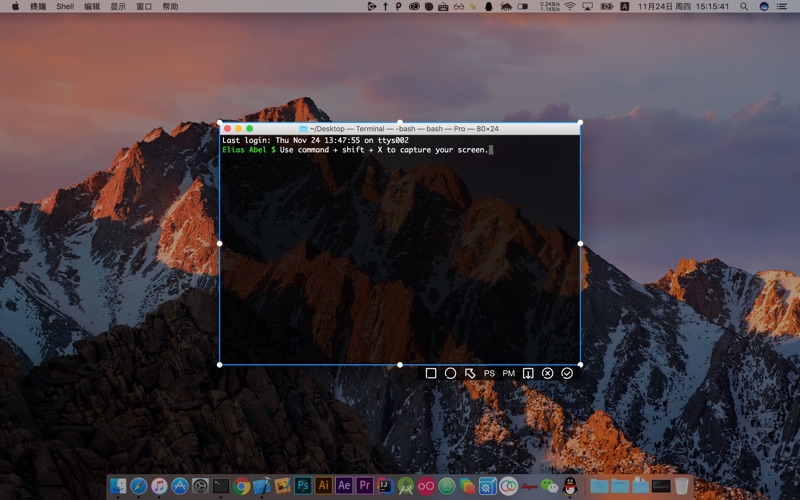Send capture to PS button
The width and height of the screenshot is (800, 500).
[489, 373]
